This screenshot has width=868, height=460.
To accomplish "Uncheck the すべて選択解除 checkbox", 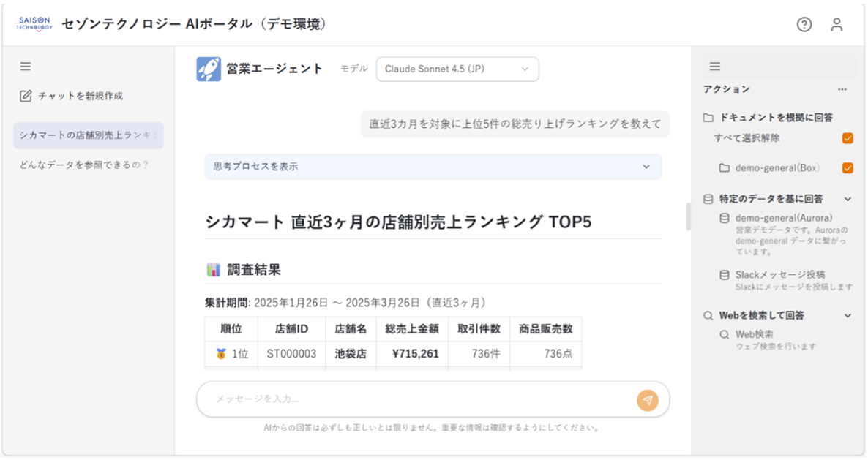I will coord(848,138).
